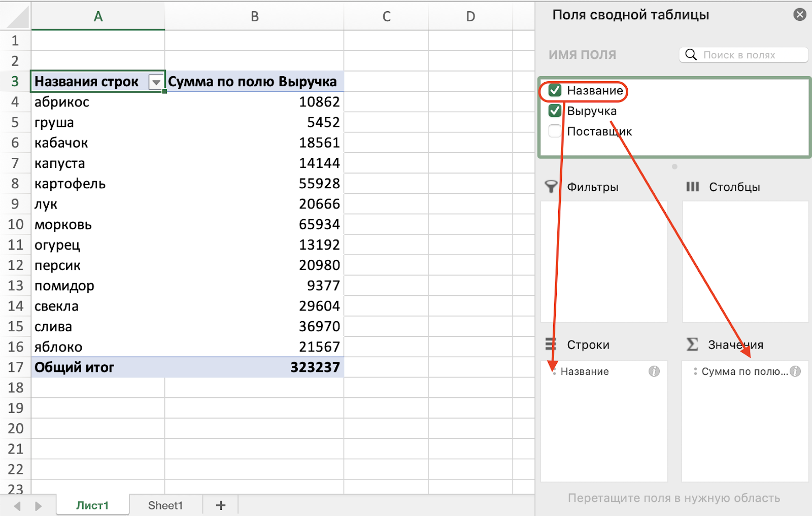Click the search magnifier icon in fields
Screen dimensions: 812x516
[x=691, y=55]
